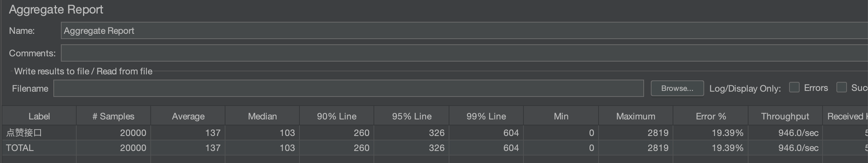Click the Received column header
868x163 pixels.
[845, 116]
